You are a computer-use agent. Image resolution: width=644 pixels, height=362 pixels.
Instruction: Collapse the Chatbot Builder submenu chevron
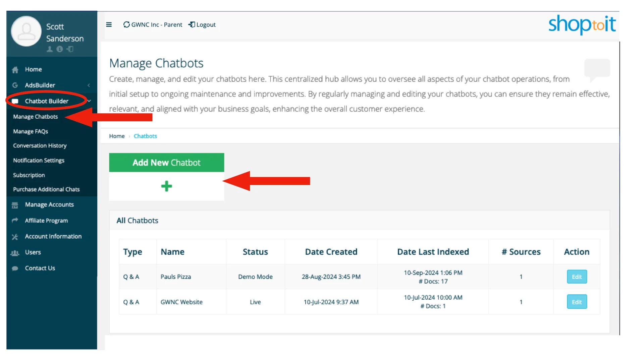click(89, 101)
